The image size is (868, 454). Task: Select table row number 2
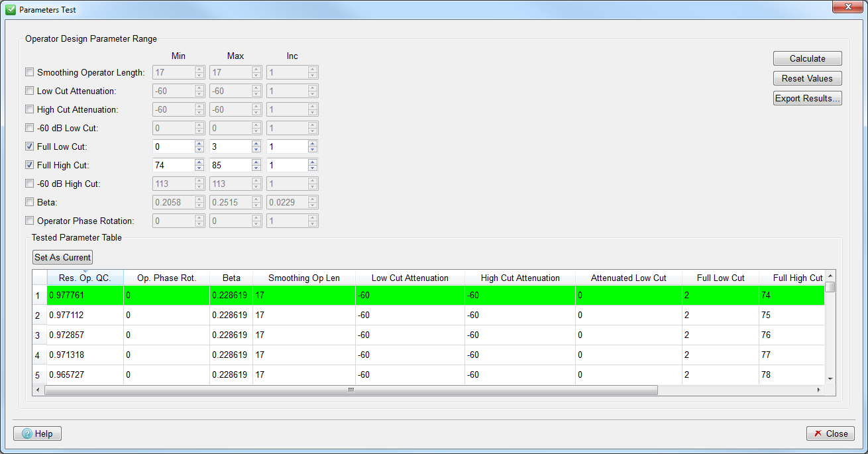pyautogui.click(x=40, y=315)
